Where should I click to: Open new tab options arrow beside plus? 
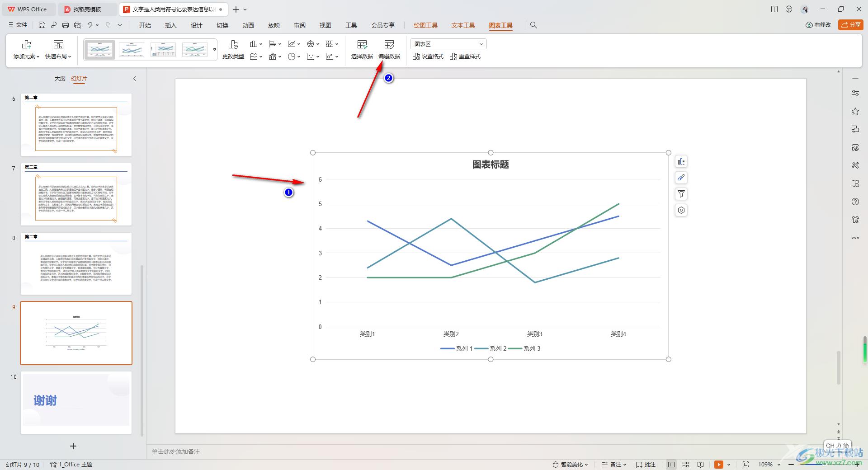245,9
